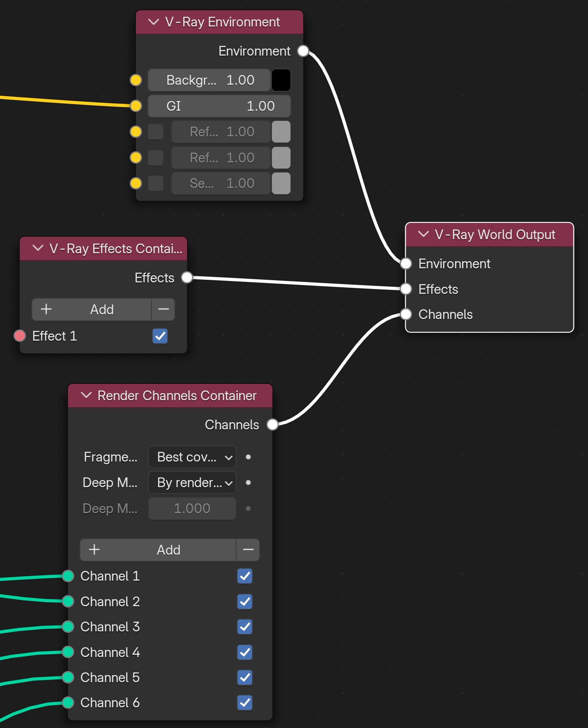
Task: Open the Se... gray color swatch
Action: coord(281,183)
